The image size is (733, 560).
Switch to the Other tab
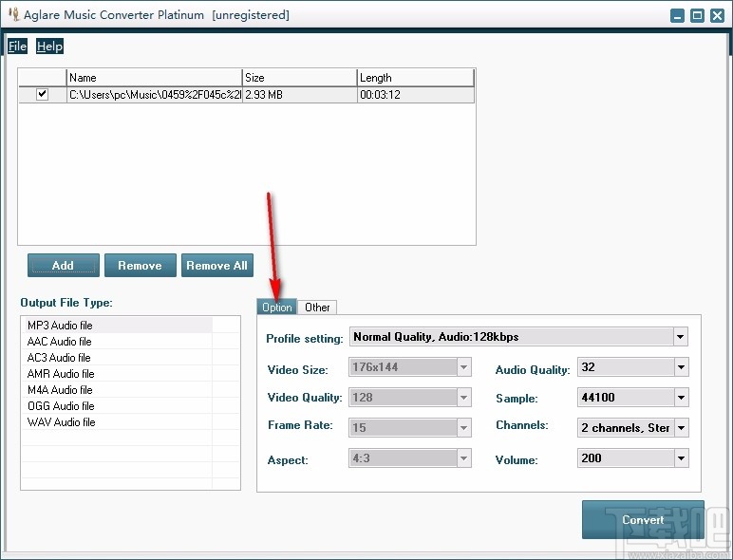point(317,308)
